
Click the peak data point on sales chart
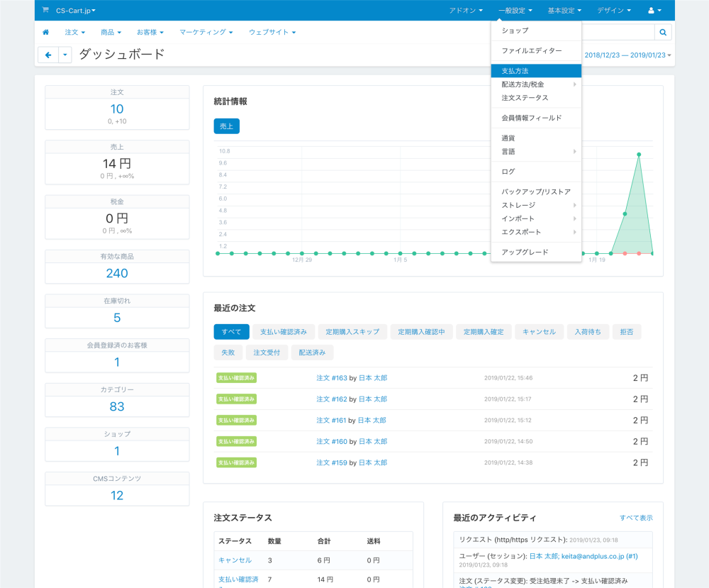639,154
